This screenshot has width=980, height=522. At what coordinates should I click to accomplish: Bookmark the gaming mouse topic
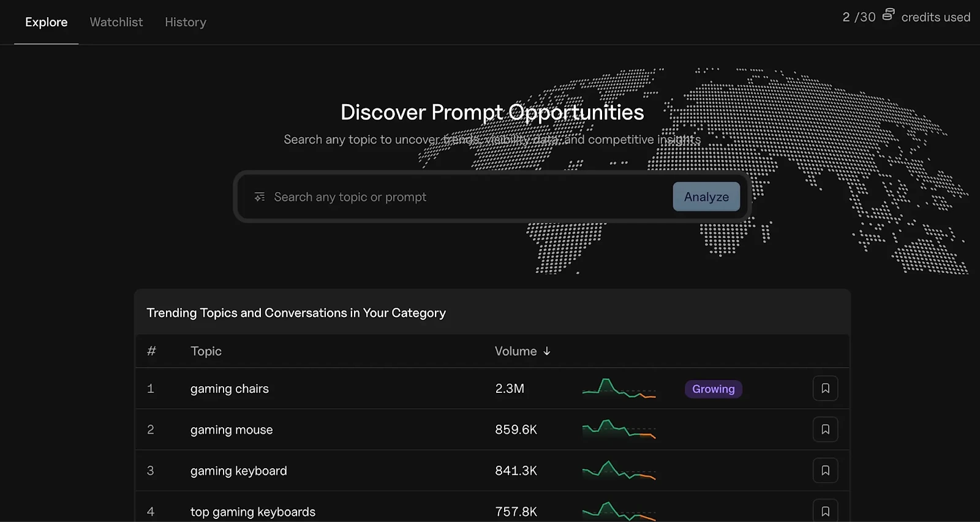click(825, 430)
